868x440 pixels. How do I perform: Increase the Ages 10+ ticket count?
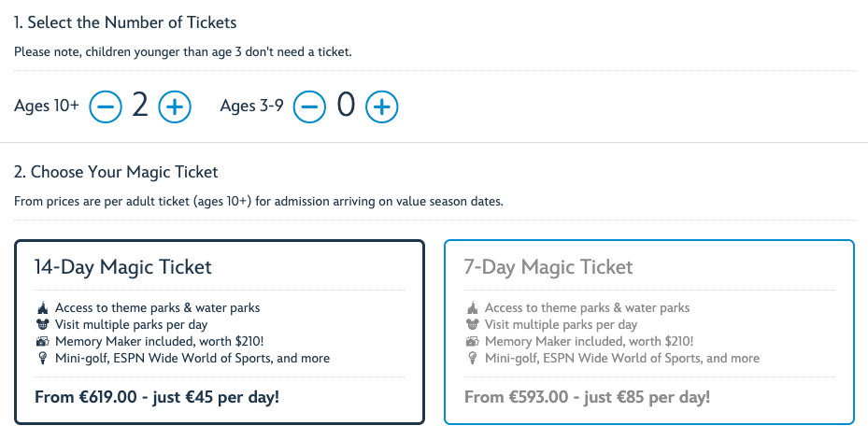pos(175,106)
